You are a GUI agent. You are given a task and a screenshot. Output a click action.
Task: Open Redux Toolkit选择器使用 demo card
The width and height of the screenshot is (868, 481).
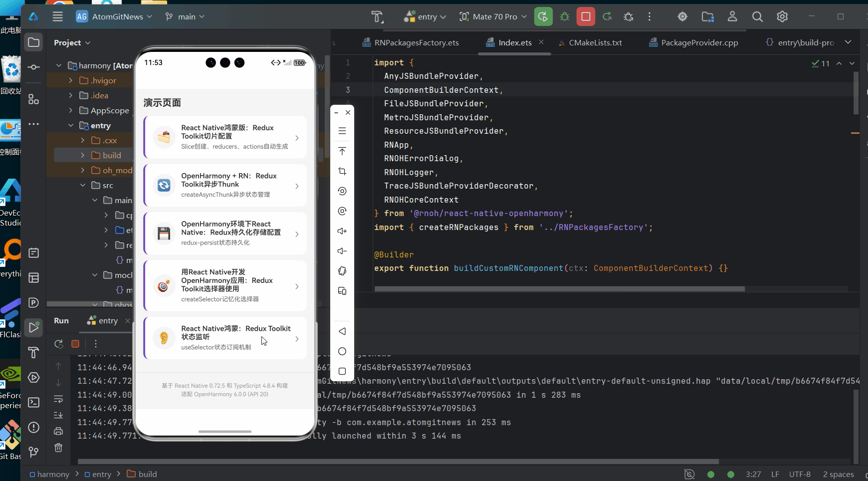(x=225, y=285)
